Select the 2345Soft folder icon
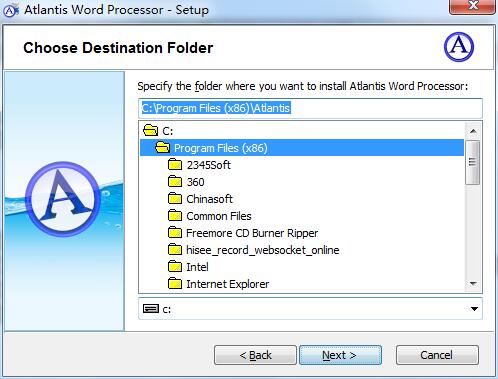The height and width of the screenshot is (379, 498). [175, 165]
